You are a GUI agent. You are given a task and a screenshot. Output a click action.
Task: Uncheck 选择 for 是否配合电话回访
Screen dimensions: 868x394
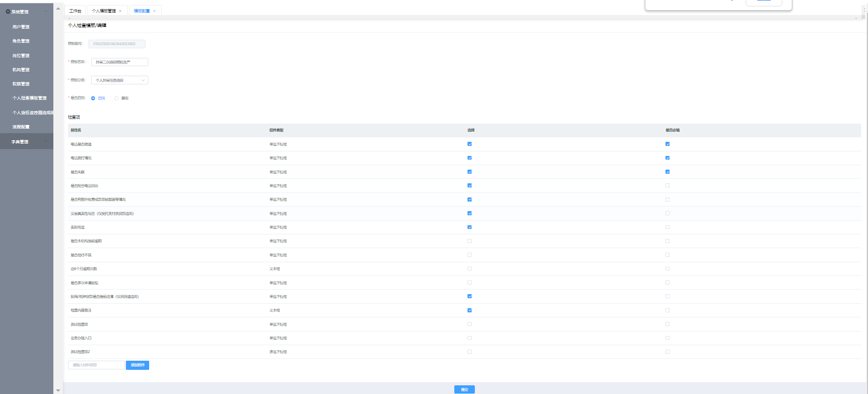click(469, 186)
